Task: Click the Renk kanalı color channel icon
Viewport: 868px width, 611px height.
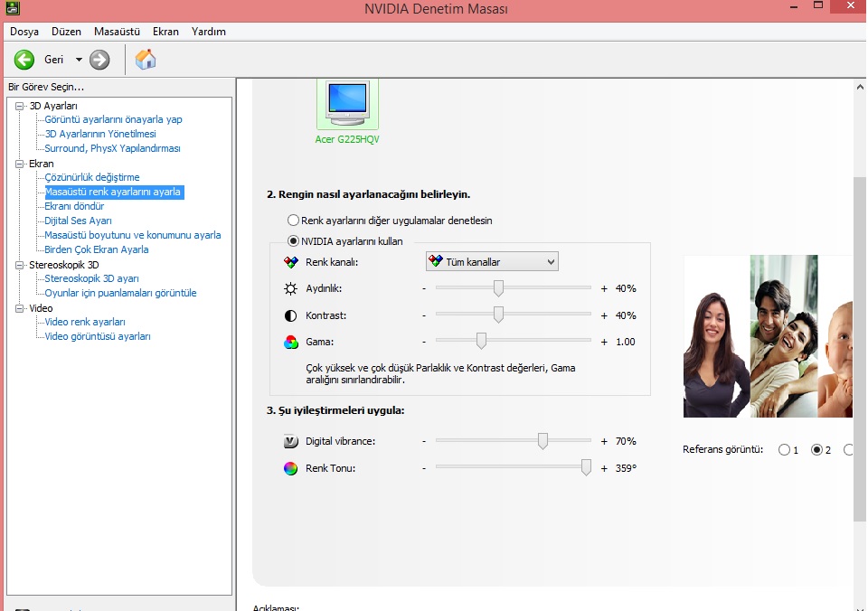Action: (290, 262)
